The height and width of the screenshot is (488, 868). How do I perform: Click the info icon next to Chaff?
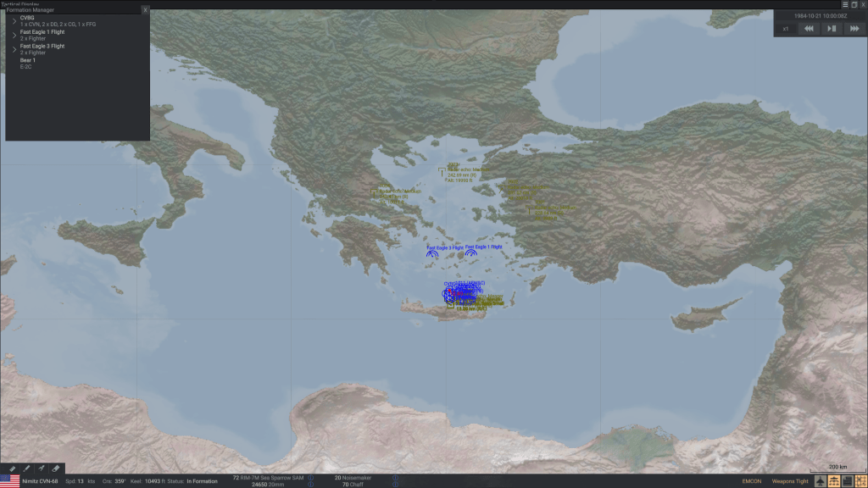394,485
